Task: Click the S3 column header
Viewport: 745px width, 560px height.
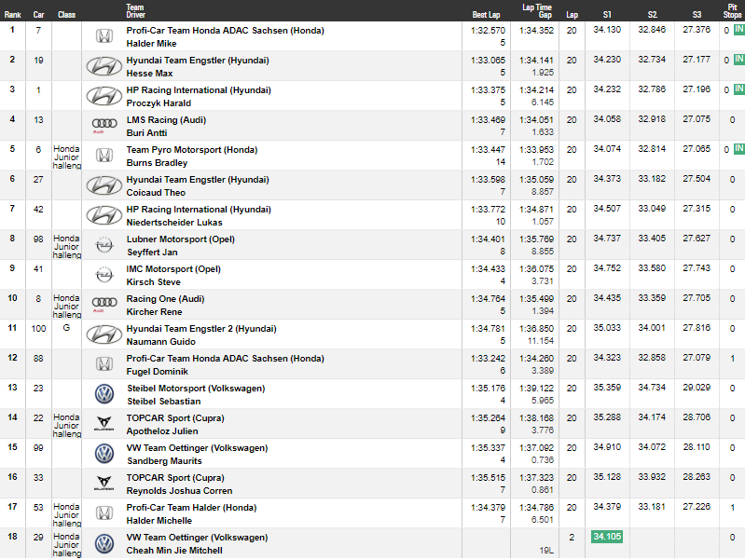Action: 697,15
